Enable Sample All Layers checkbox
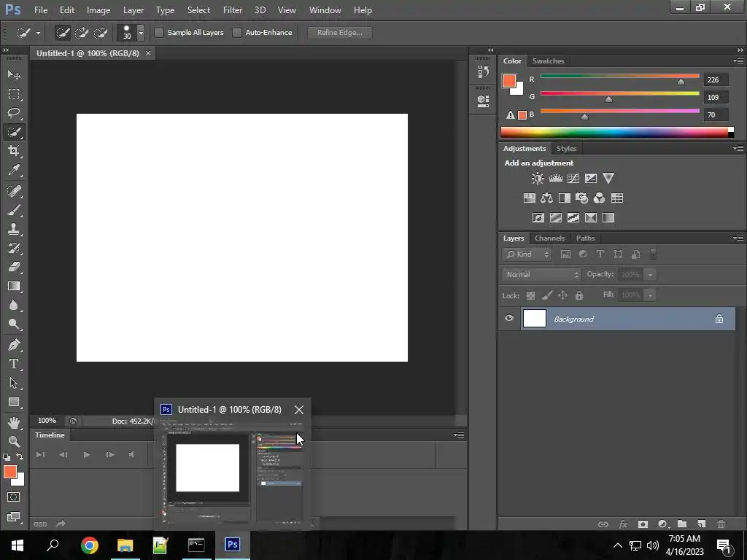Image resolution: width=747 pixels, height=560 pixels. click(160, 32)
